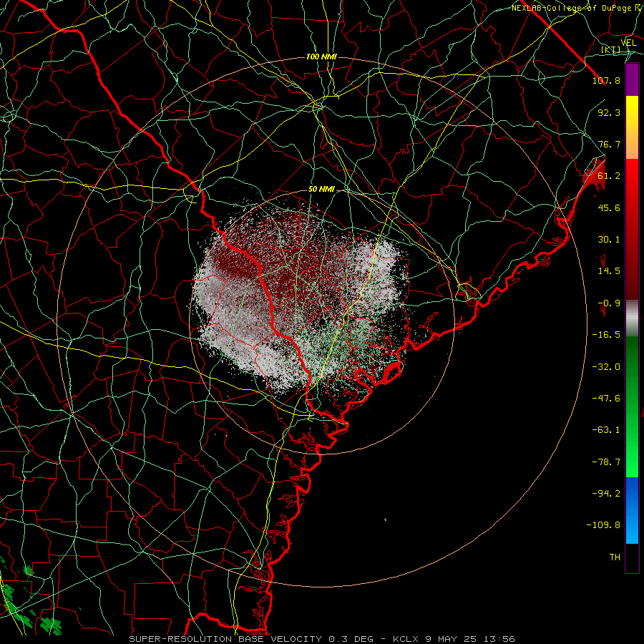
Task: Click the -78.7 velocity scale value
Action: pos(606,462)
